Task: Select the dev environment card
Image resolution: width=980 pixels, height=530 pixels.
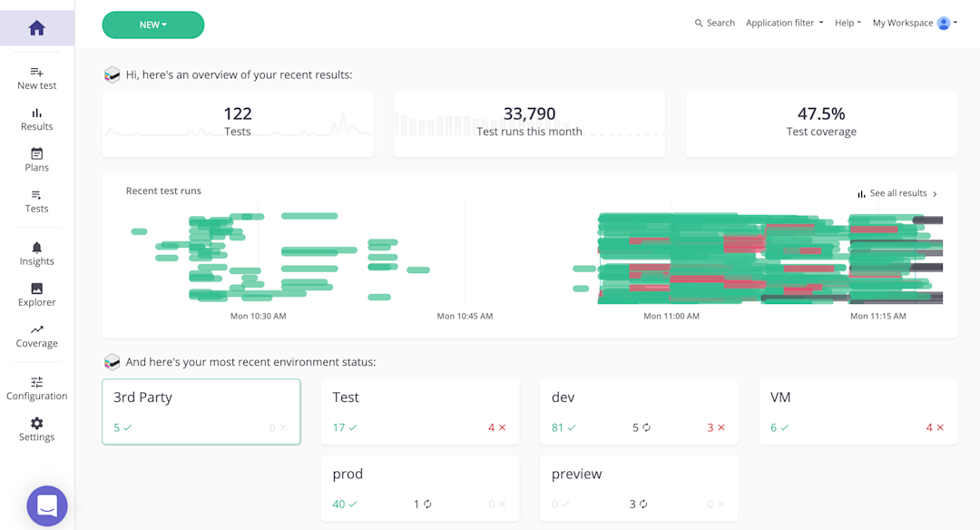Action: tap(639, 412)
